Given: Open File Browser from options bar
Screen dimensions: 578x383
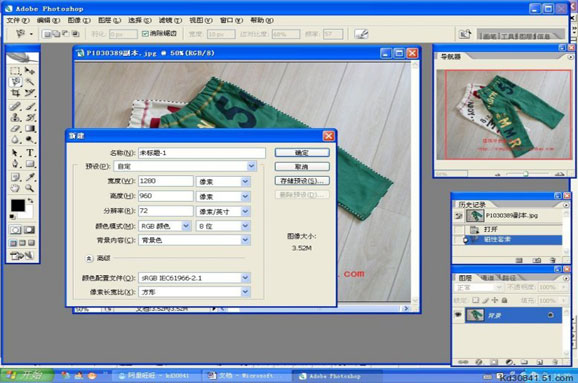Looking at the screenshot, I should pyautogui.click(x=465, y=34).
